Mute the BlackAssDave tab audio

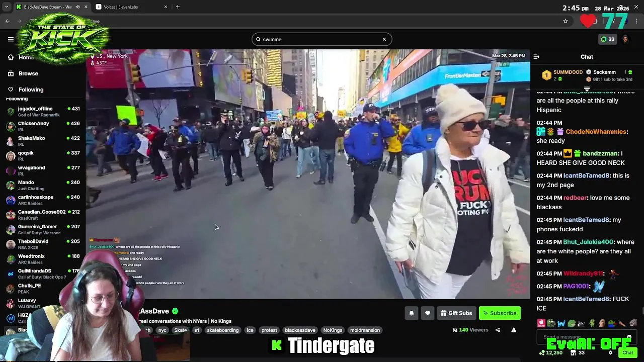pos(77,7)
